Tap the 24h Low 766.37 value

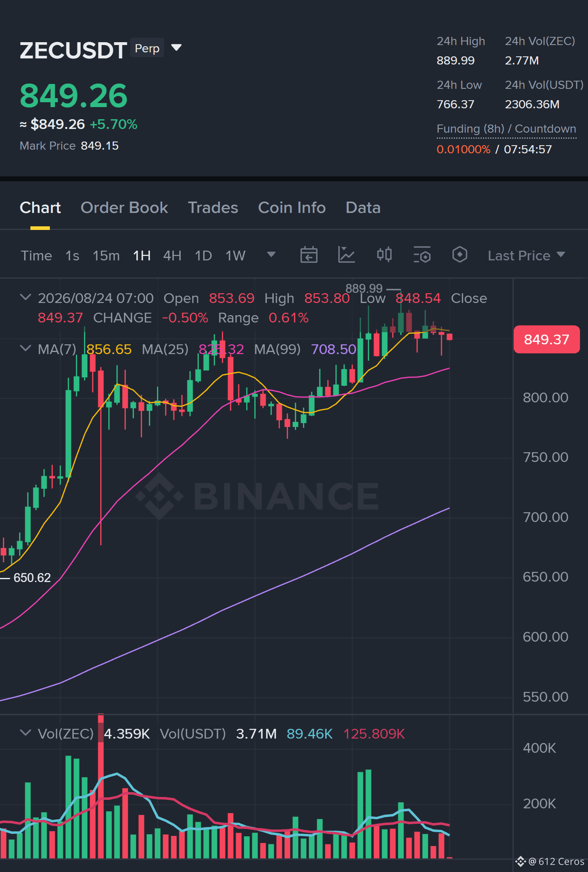455,104
